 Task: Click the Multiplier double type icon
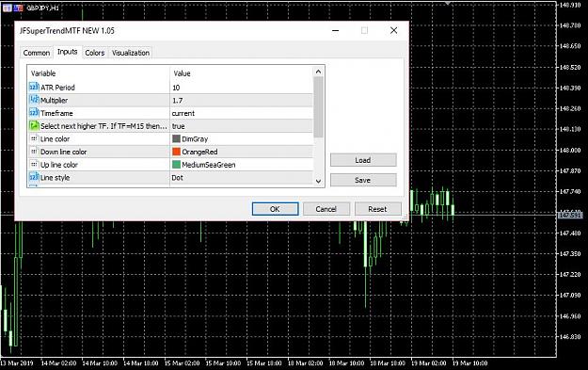tap(34, 100)
